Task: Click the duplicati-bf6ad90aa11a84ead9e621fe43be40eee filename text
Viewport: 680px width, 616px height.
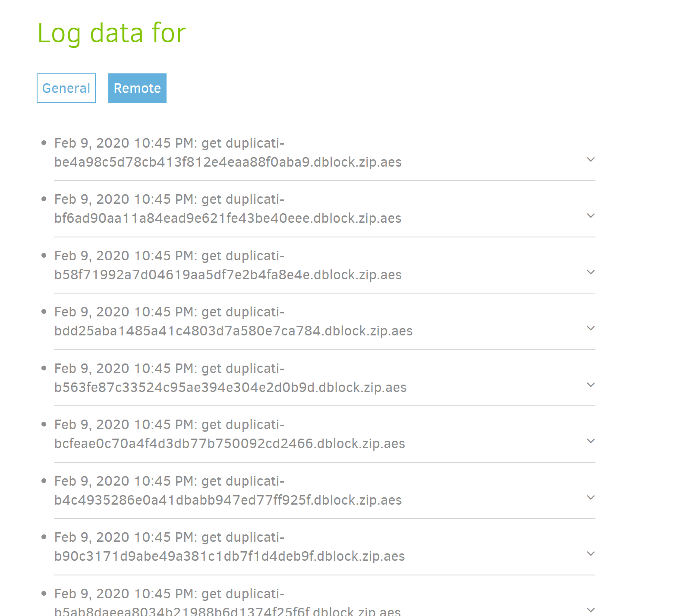Action: (227, 218)
